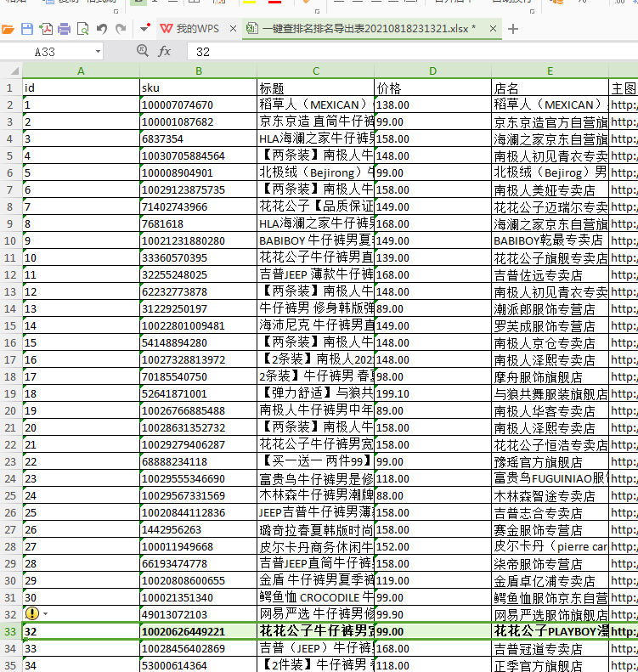This screenshot has height=672, width=638.
Task: Select id cell with value 15
Action: coord(81,343)
